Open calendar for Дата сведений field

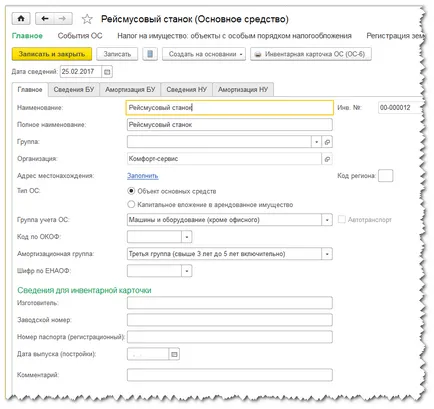click(x=107, y=72)
